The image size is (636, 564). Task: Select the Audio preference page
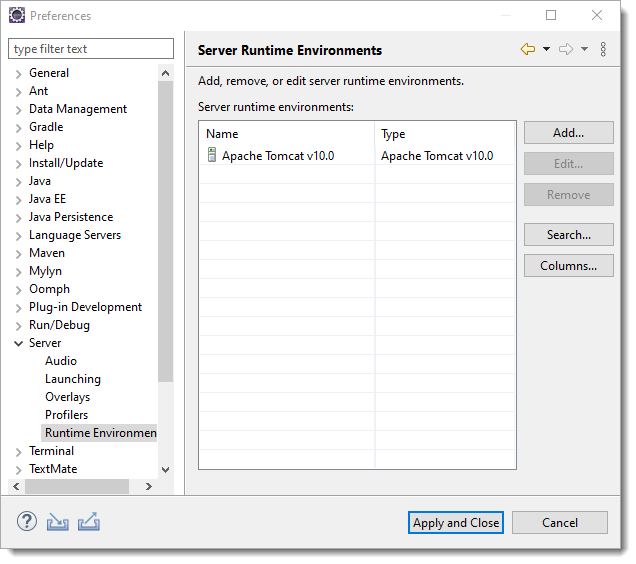61,361
